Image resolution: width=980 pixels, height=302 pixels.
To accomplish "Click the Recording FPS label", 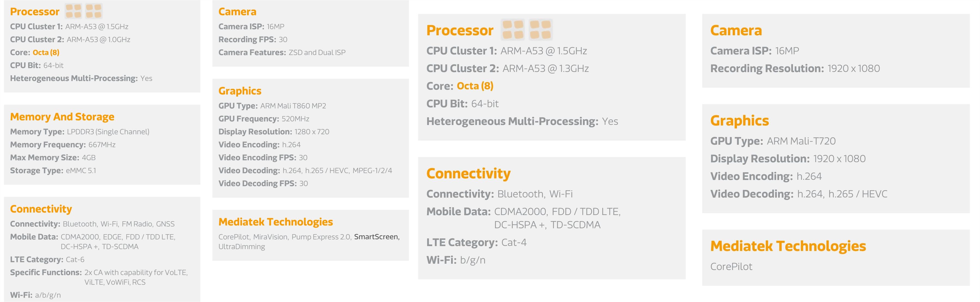I will click(247, 39).
